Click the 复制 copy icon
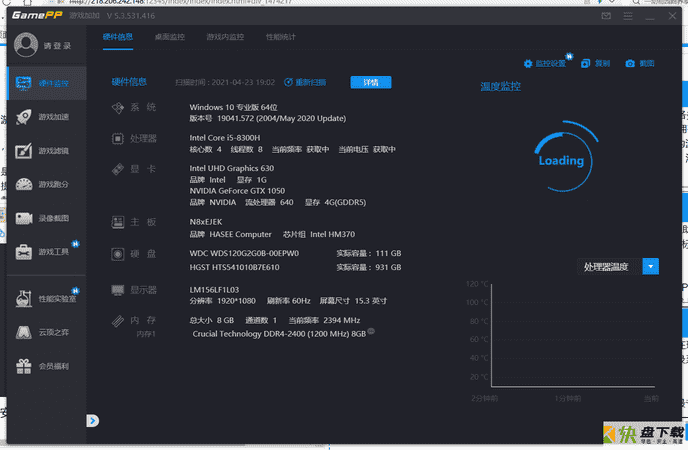Screen dimensions: 688x450 (x=585, y=64)
